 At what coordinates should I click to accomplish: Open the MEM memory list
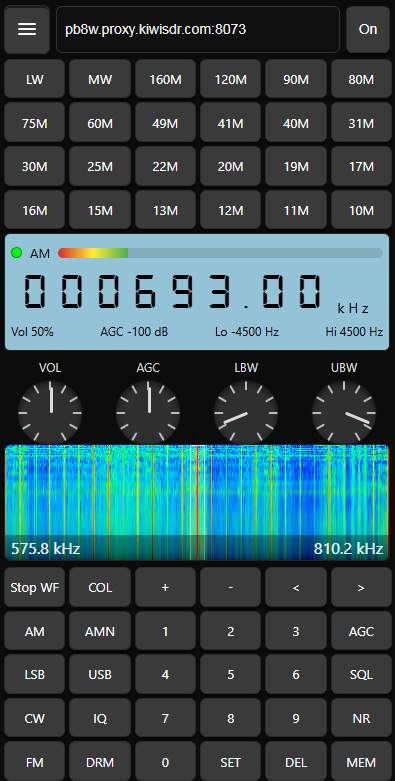click(x=361, y=762)
